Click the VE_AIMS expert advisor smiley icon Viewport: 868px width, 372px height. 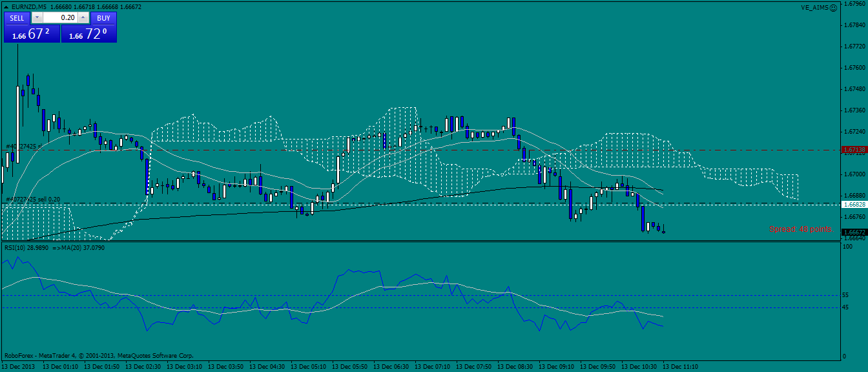833,7
